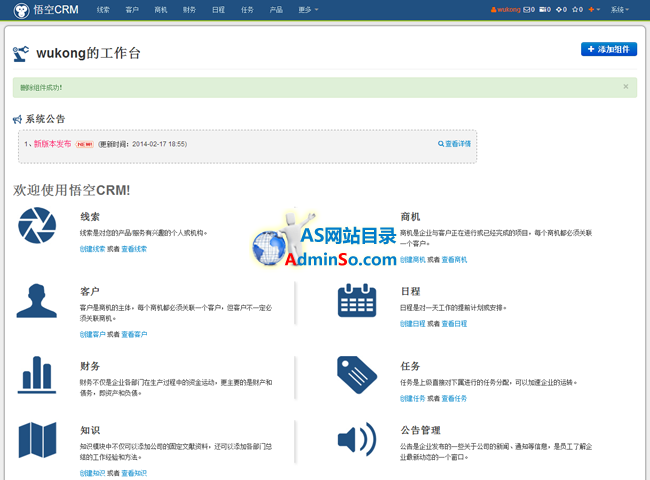Click the 客户 person icon
This screenshot has width=650, height=480.
pos(36,301)
